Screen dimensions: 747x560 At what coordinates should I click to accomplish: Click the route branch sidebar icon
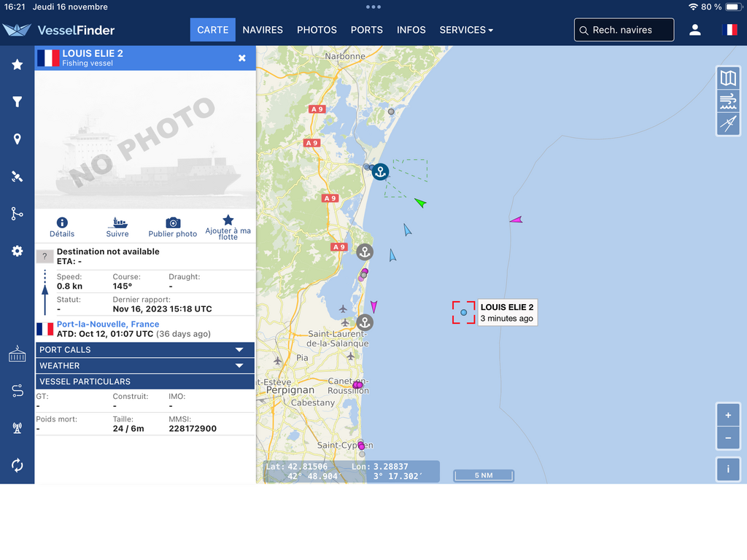18,214
